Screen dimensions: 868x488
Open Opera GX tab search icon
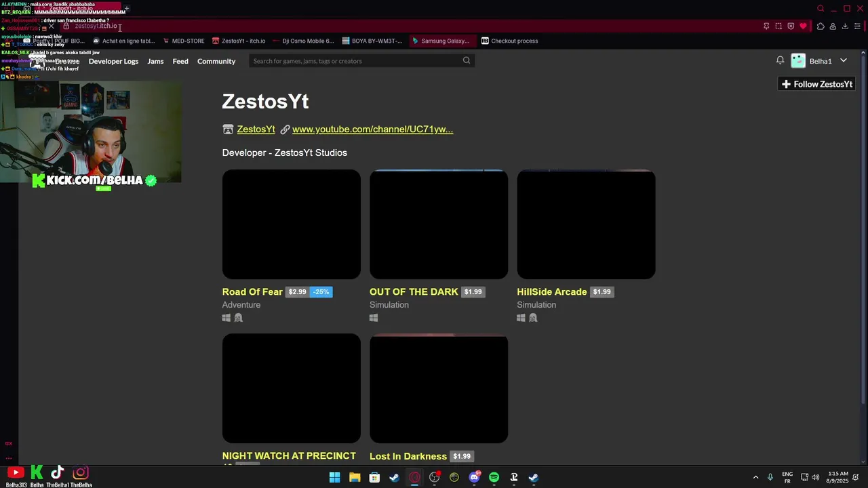point(821,9)
